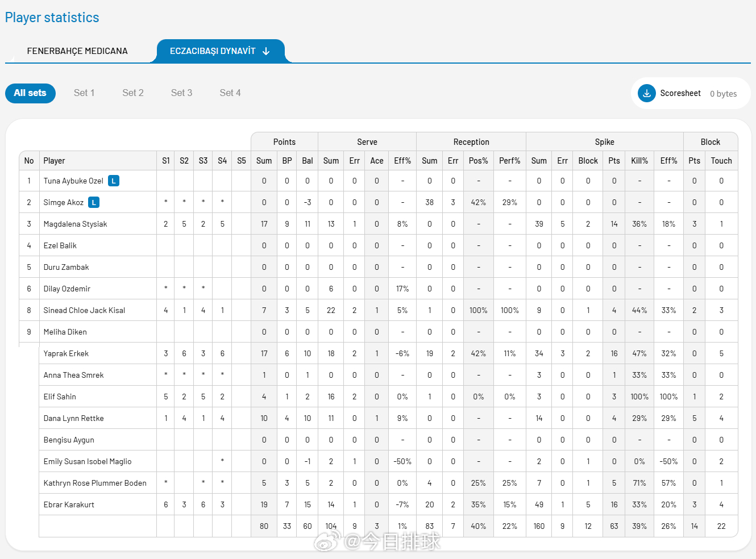Select the All sets filter
756x559 pixels.
(30, 93)
